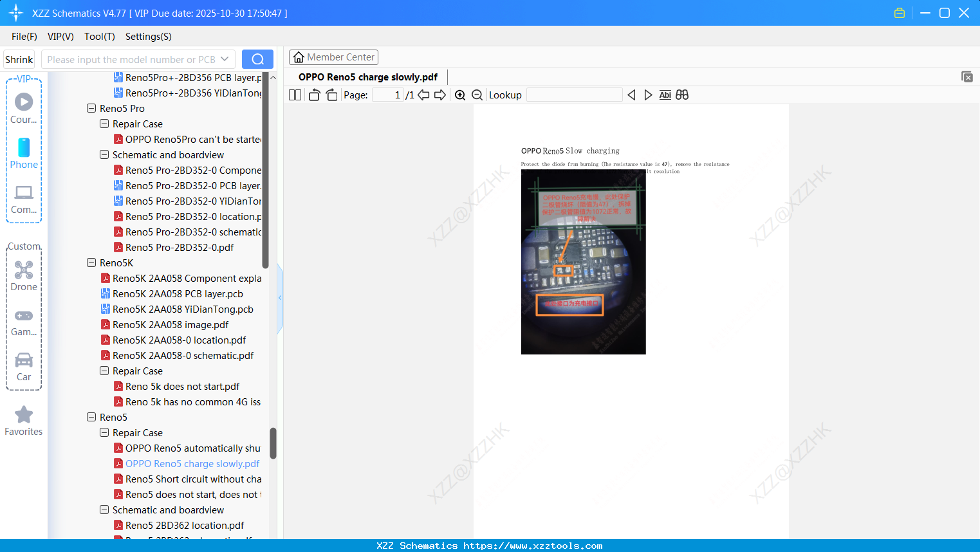Collapse the Reno5K tree node
980x552 pixels.
pos(91,262)
